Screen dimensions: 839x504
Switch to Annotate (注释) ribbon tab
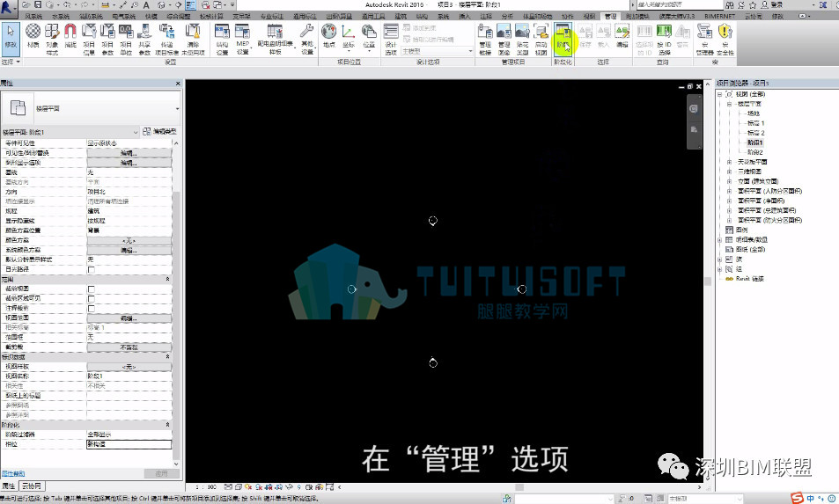point(485,17)
